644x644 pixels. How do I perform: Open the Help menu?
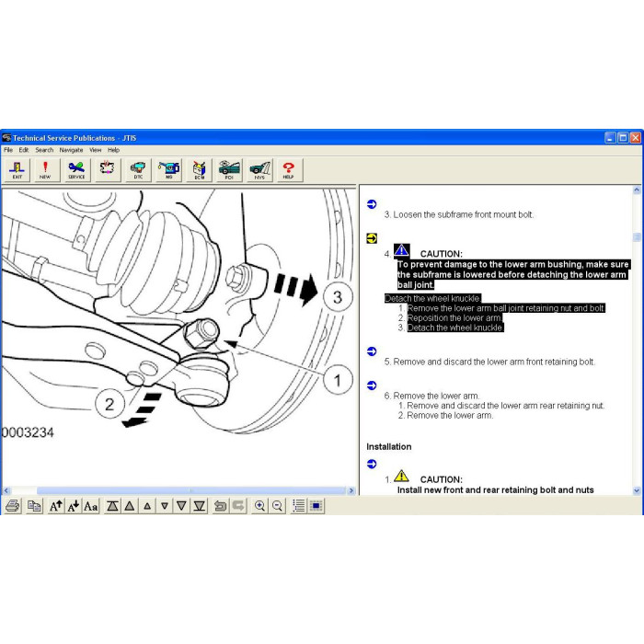pyautogui.click(x=114, y=150)
